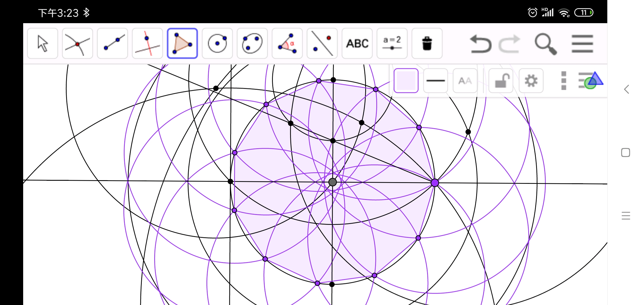
Task: Select the a=2 slider tool
Action: click(x=392, y=43)
